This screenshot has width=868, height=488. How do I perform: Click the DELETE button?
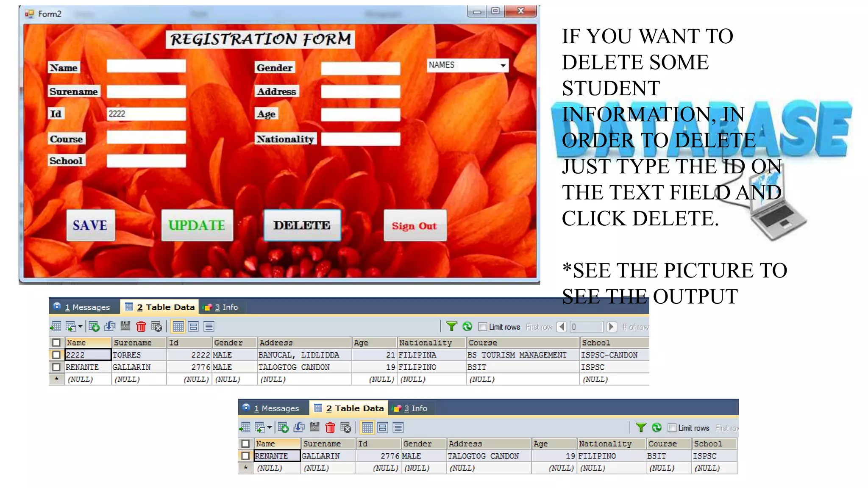coord(302,225)
